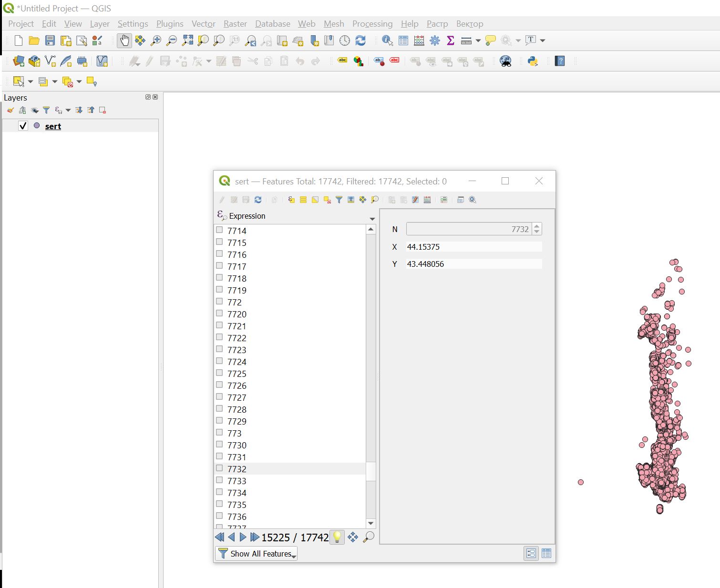The image size is (720, 588).
Task: Reload the attribute table
Action: (x=258, y=200)
